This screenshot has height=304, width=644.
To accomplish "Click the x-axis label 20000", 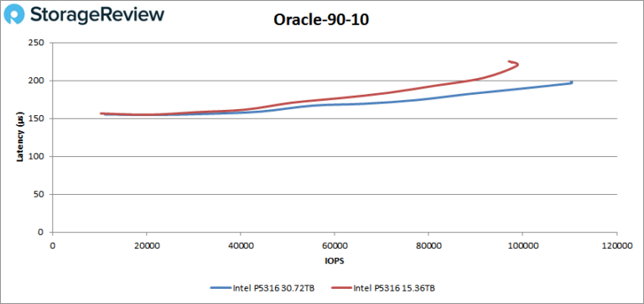I will (146, 245).
